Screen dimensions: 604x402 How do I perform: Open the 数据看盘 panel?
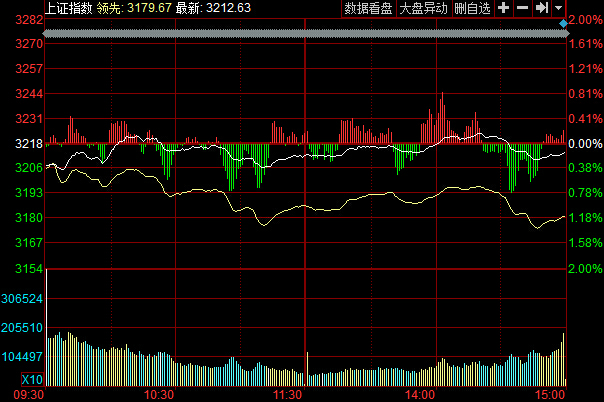pos(368,8)
